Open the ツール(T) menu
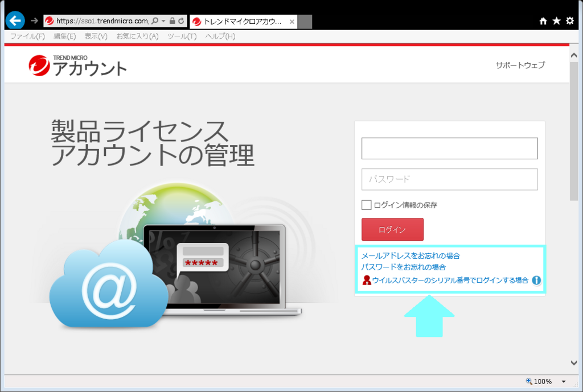Image resolution: width=583 pixels, height=392 pixels. [x=182, y=36]
